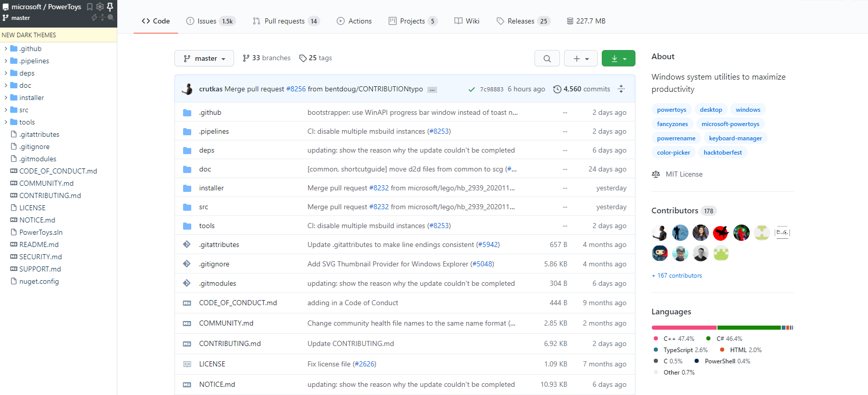Switch to the Issues tab
The image size is (868, 395).
(210, 21)
